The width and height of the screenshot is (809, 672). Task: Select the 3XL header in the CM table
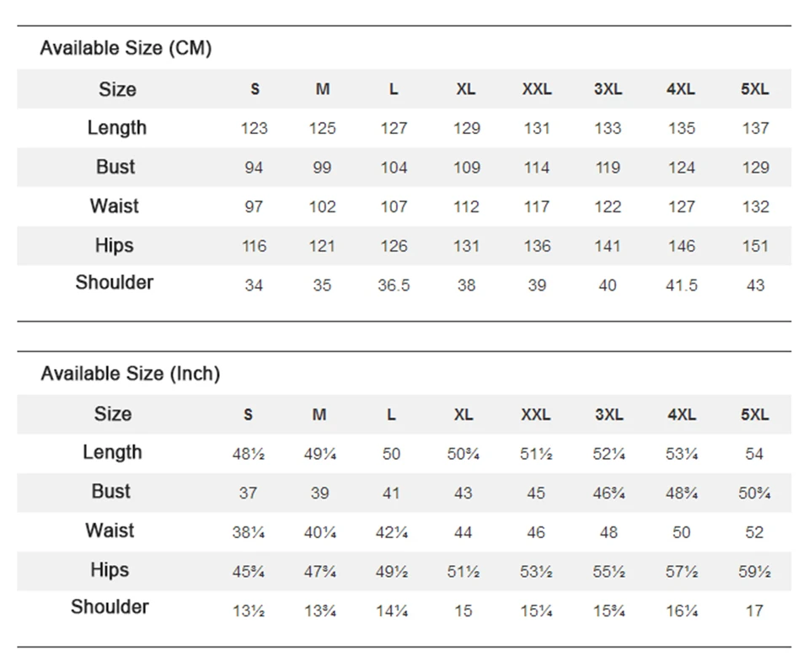(608, 88)
